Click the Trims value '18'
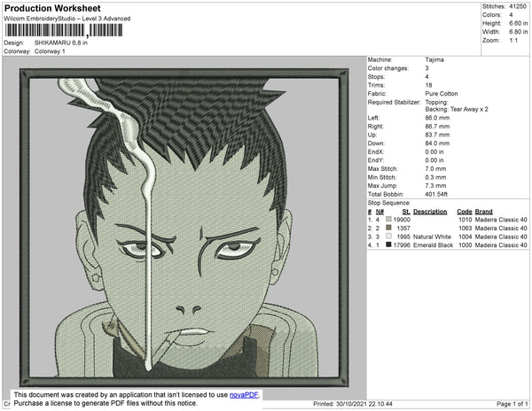This screenshot has height=411, width=532. (x=428, y=85)
